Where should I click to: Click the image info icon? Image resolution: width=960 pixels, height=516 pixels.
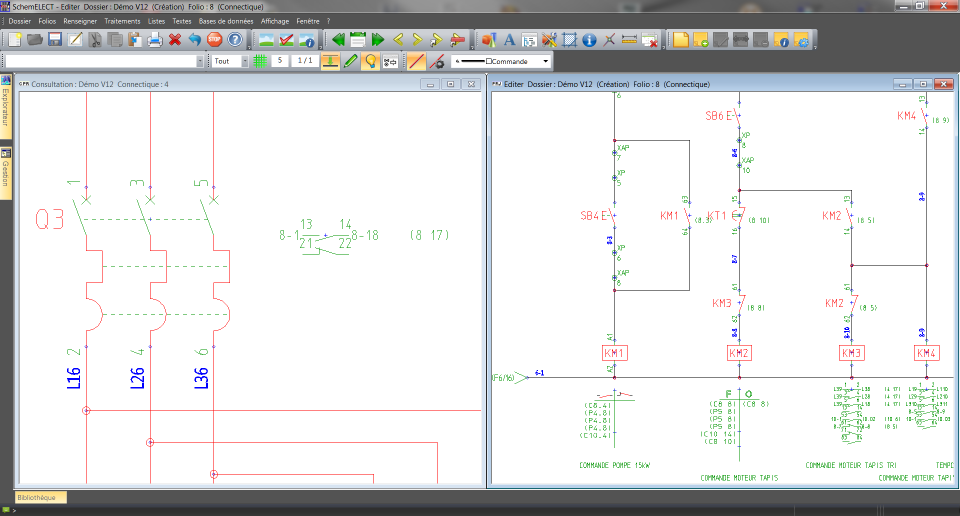pos(307,40)
